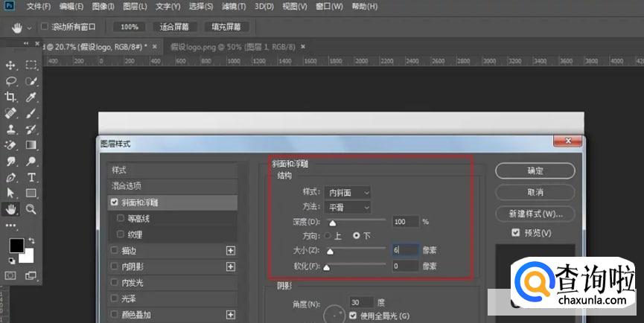Select the Hand tool in toolbox
This screenshot has width=644, height=323.
[10, 209]
